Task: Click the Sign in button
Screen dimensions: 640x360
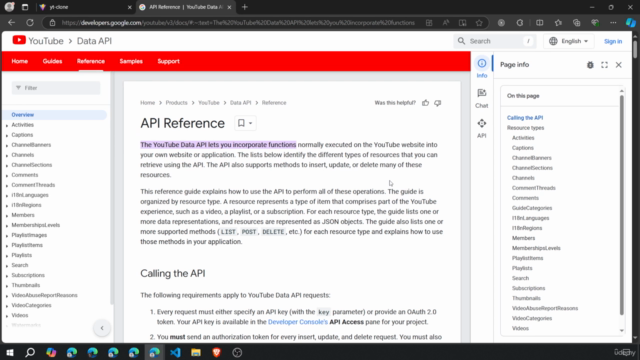Action: coord(613,41)
